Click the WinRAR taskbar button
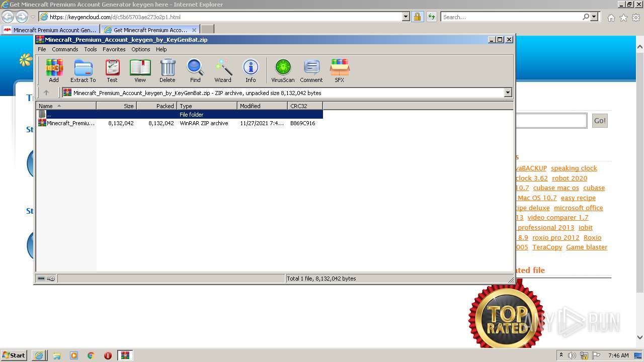This screenshot has height=362, width=644. (125, 355)
